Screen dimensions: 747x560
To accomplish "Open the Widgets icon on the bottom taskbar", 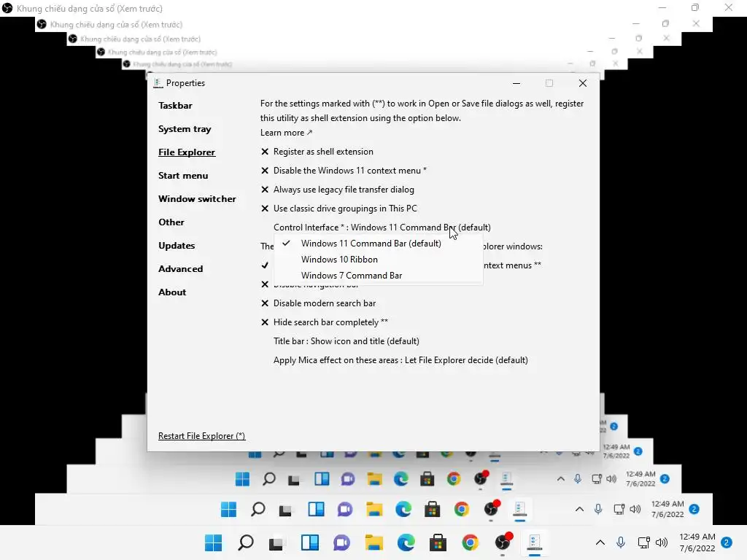I will 309,542.
